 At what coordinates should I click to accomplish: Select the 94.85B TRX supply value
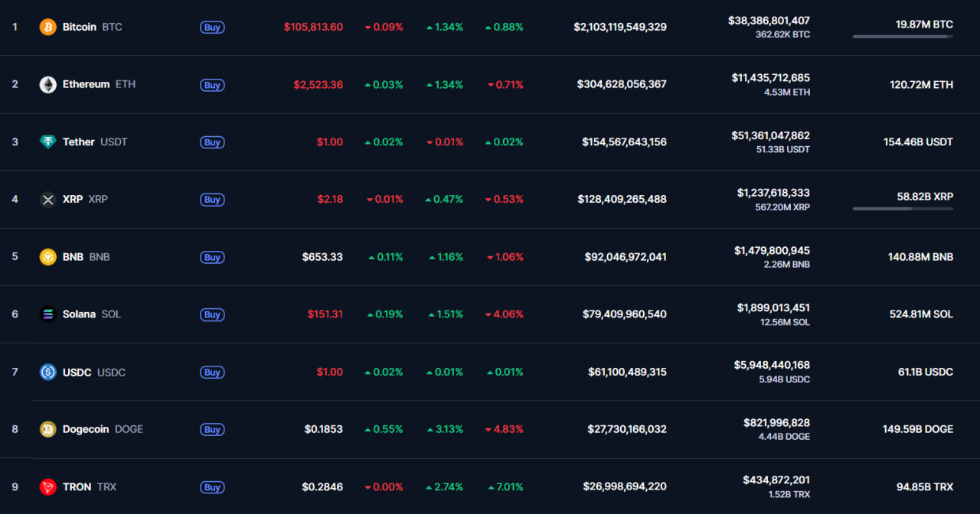point(925,486)
